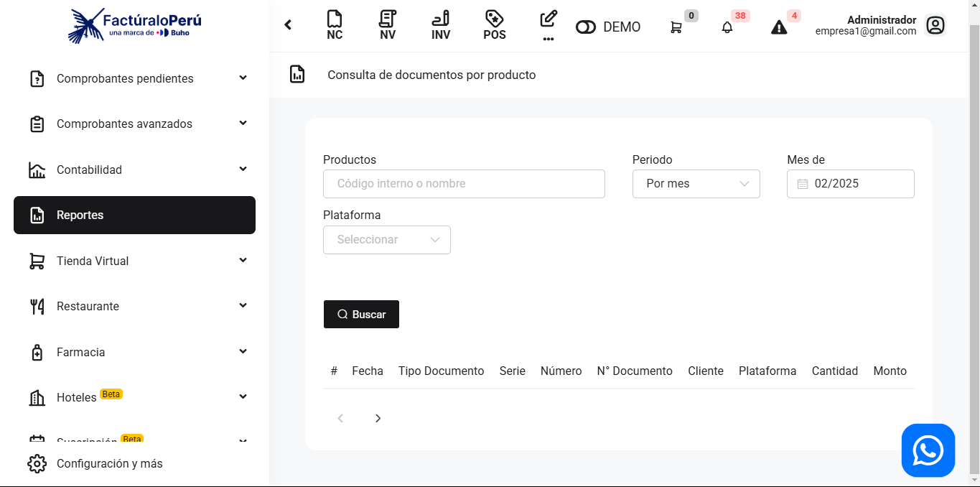Open the warning triangle alerts
Image resolution: width=980 pixels, height=487 pixels.
coord(779,27)
